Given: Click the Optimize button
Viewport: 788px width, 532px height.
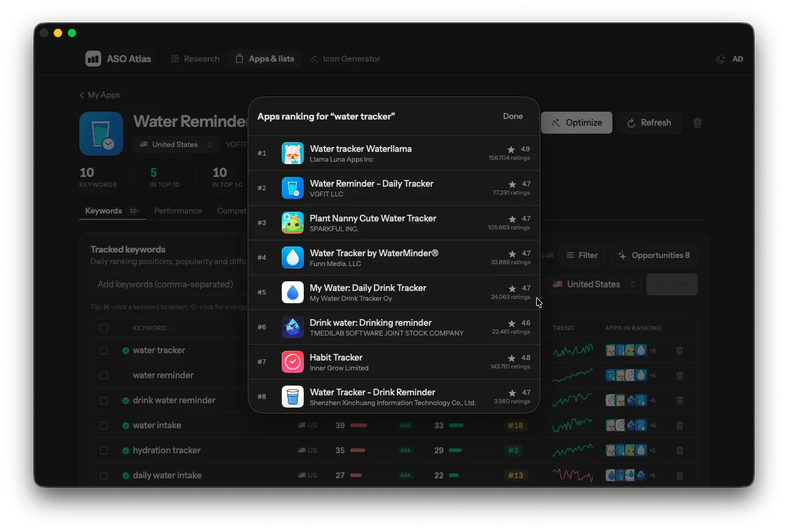Looking at the screenshot, I should pyautogui.click(x=576, y=123).
